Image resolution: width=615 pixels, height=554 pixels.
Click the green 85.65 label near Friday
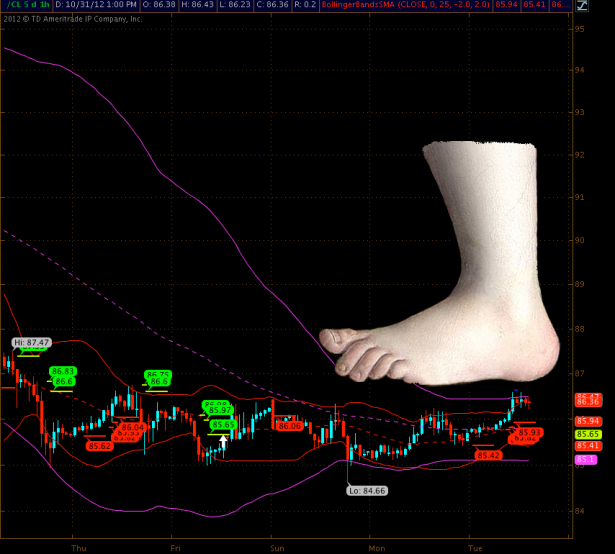click(223, 425)
